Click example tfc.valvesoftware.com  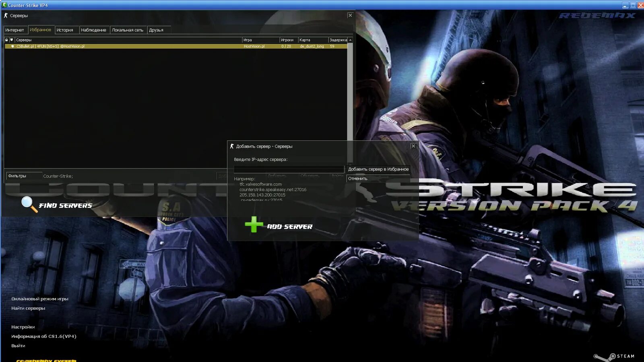pyautogui.click(x=260, y=184)
